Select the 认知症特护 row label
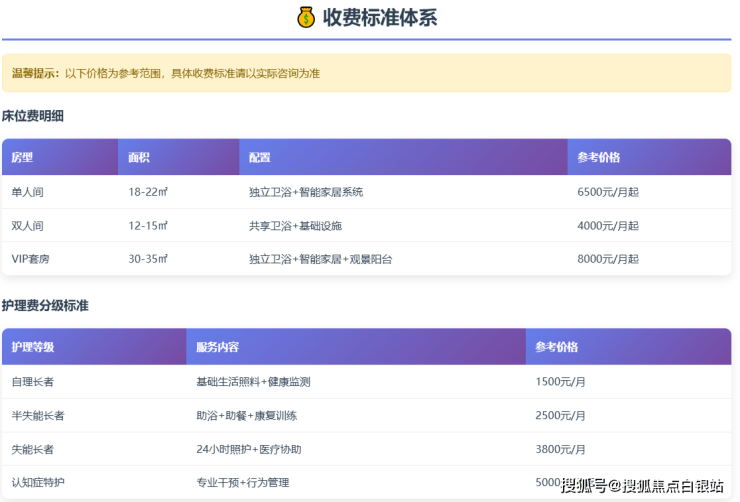The height and width of the screenshot is (502, 740). [38, 482]
